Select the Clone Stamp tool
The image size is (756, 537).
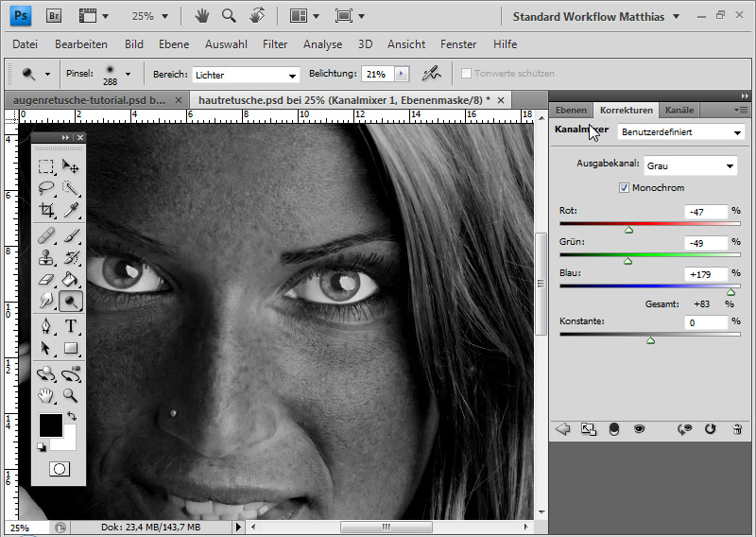click(x=45, y=257)
